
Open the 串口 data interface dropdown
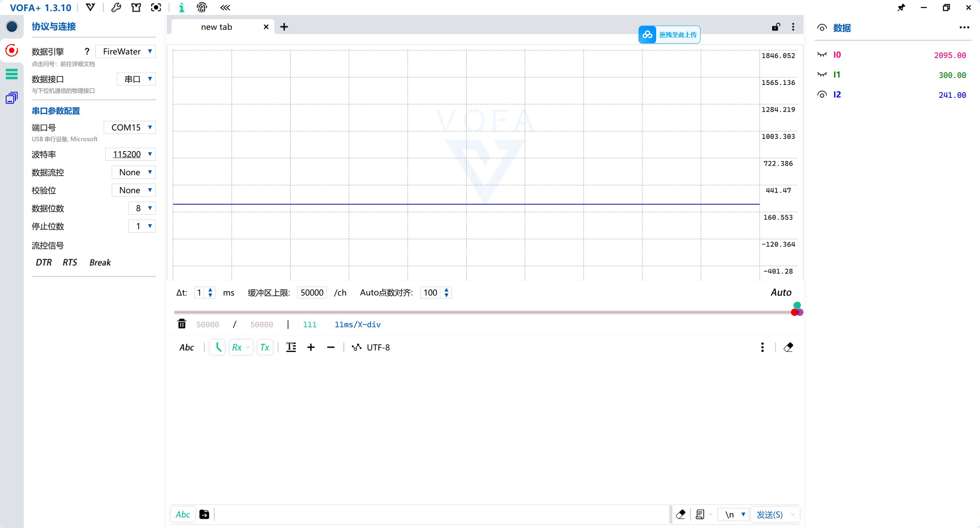136,79
